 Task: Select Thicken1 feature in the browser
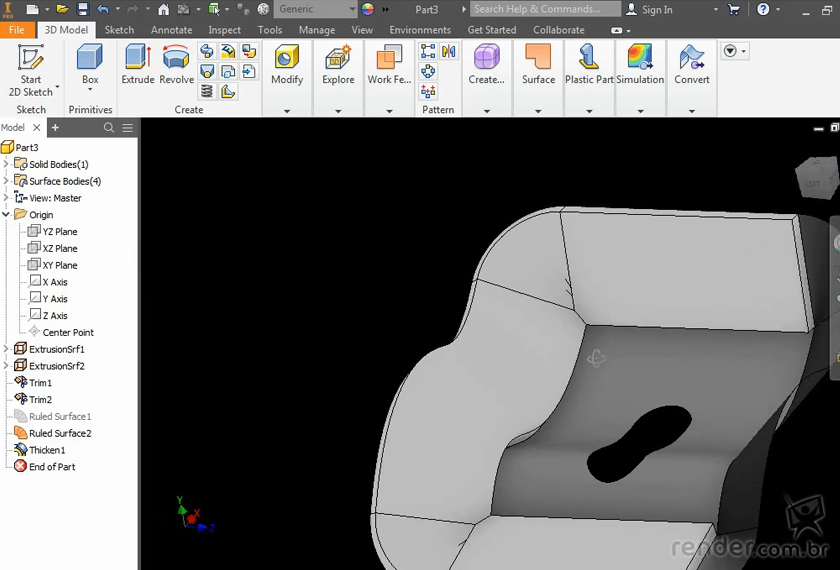(x=47, y=450)
